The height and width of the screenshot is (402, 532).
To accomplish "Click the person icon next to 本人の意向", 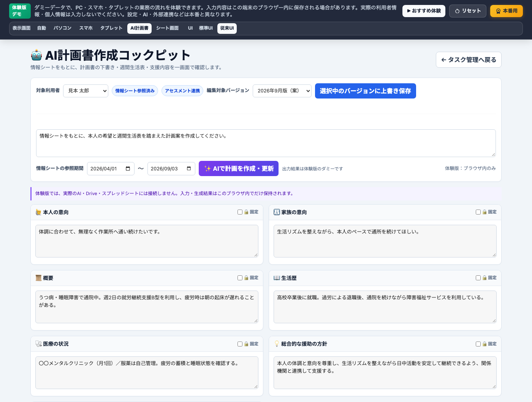I will coord(38,212).
